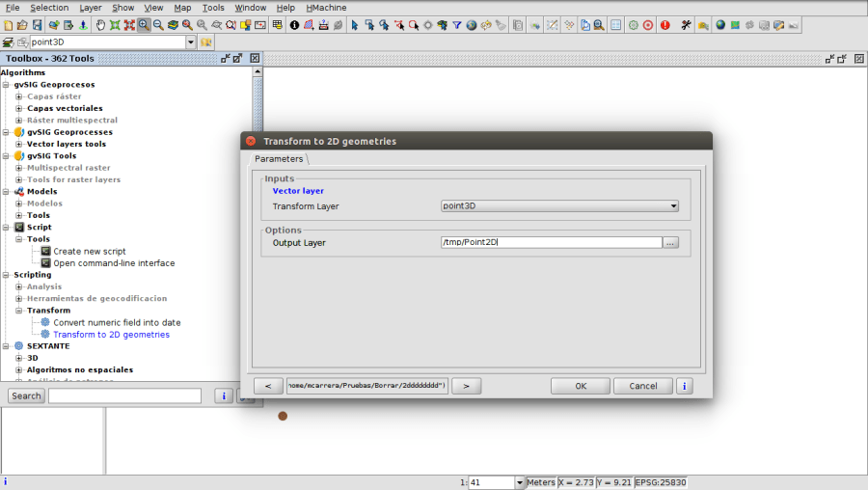
Task: Expand Capas vectoriales tree node
Action: click(x=18, y=108)
